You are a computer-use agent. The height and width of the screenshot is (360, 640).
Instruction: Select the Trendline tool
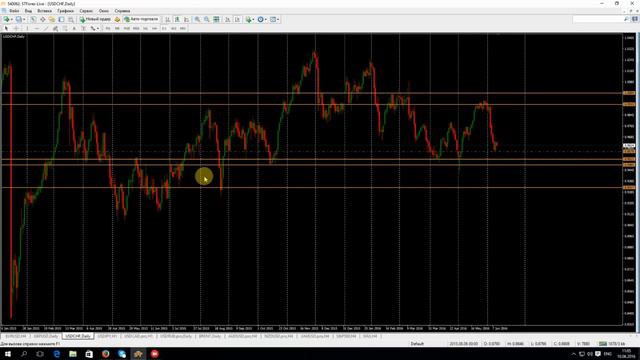click(x=46, y=28)
